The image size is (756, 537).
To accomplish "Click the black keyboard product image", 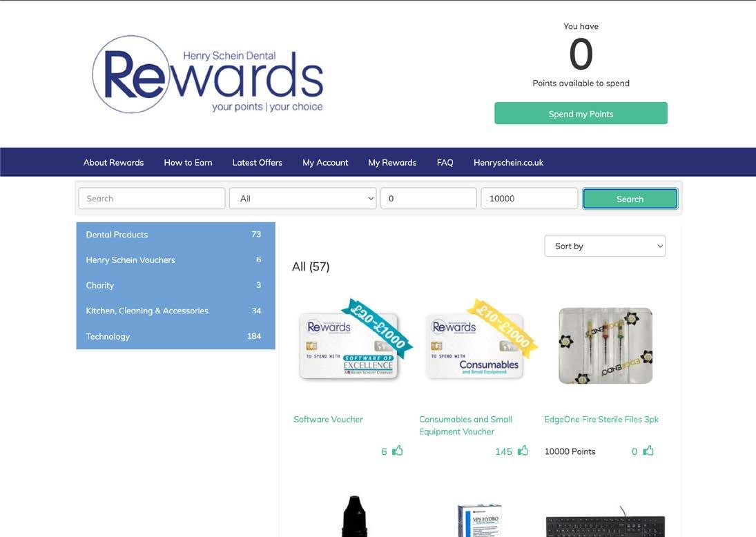I will coord(605,523).
